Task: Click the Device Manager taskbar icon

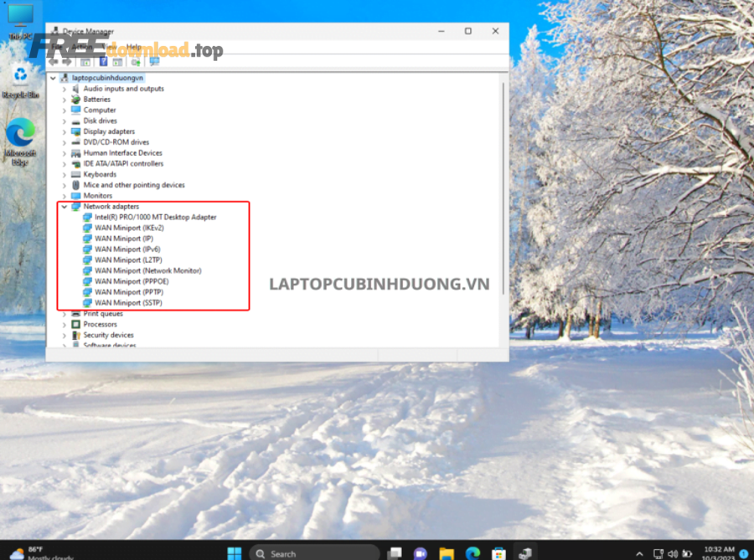Action: [524, 553]
